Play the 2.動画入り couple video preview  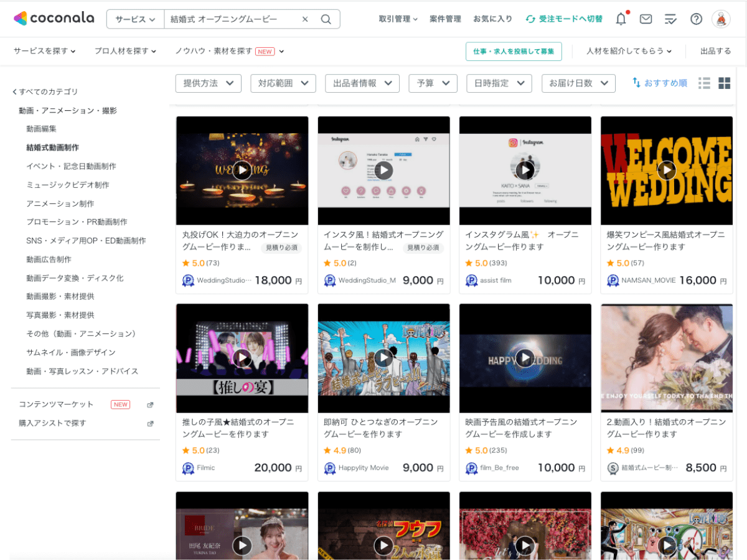pos(667,358)
